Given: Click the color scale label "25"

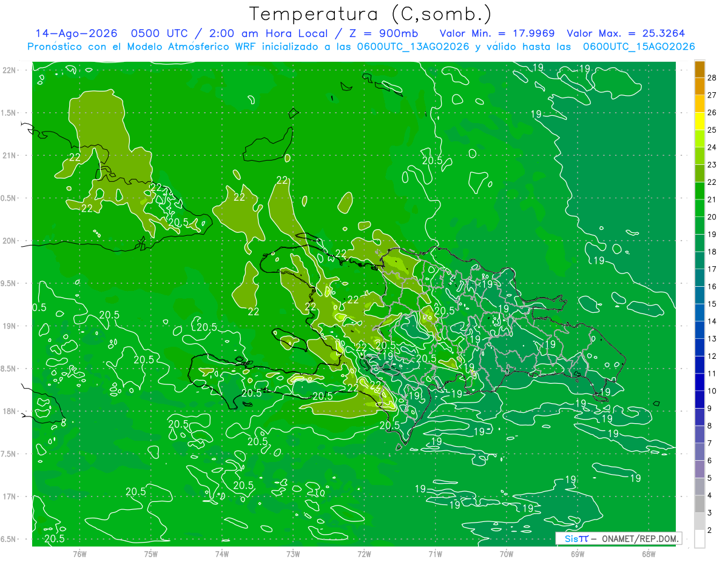Looking at the screenshot, I should (712, 130).
